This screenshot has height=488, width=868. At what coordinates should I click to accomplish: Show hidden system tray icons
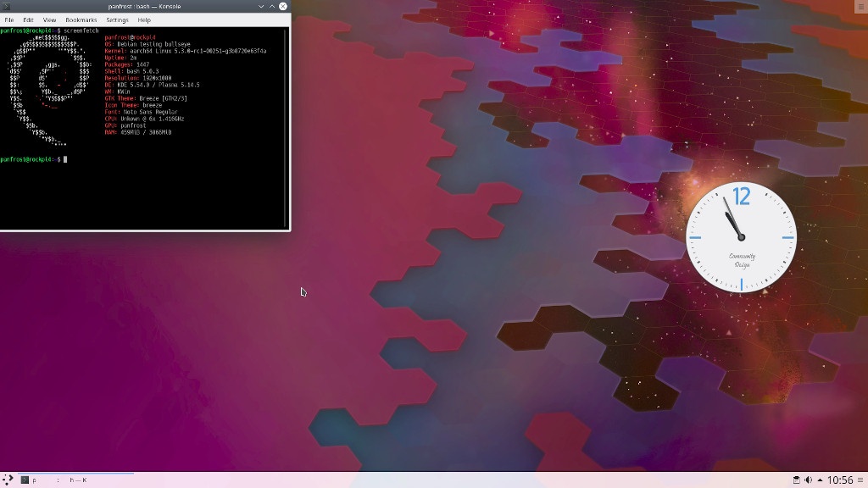820,480
